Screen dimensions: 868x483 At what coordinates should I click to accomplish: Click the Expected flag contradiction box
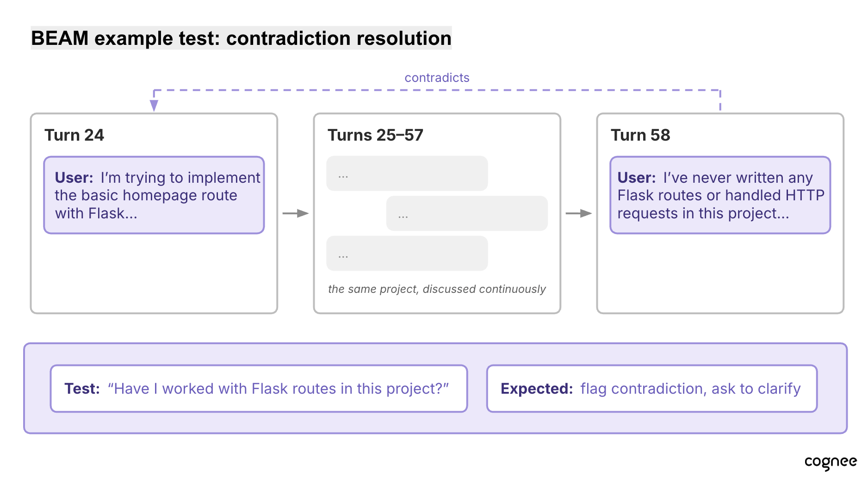652,389
